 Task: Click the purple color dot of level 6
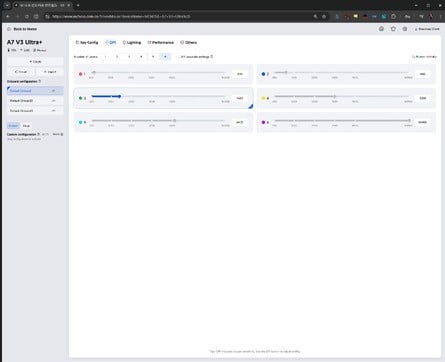pos(263,122)
